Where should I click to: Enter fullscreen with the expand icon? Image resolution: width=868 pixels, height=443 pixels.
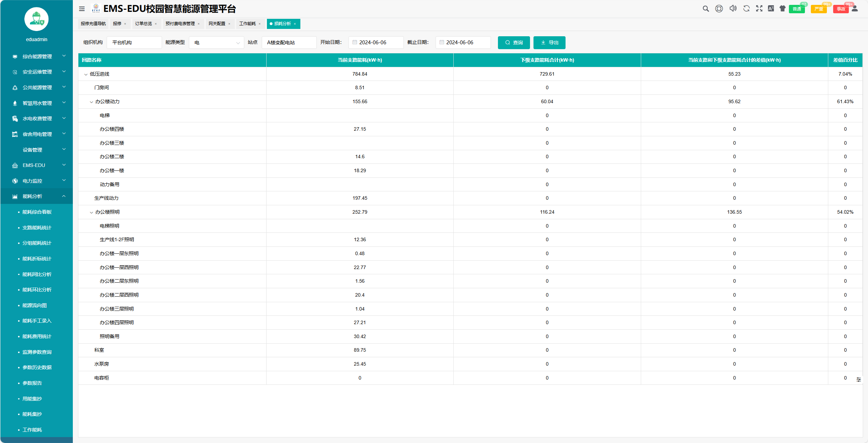click(759, 9)
